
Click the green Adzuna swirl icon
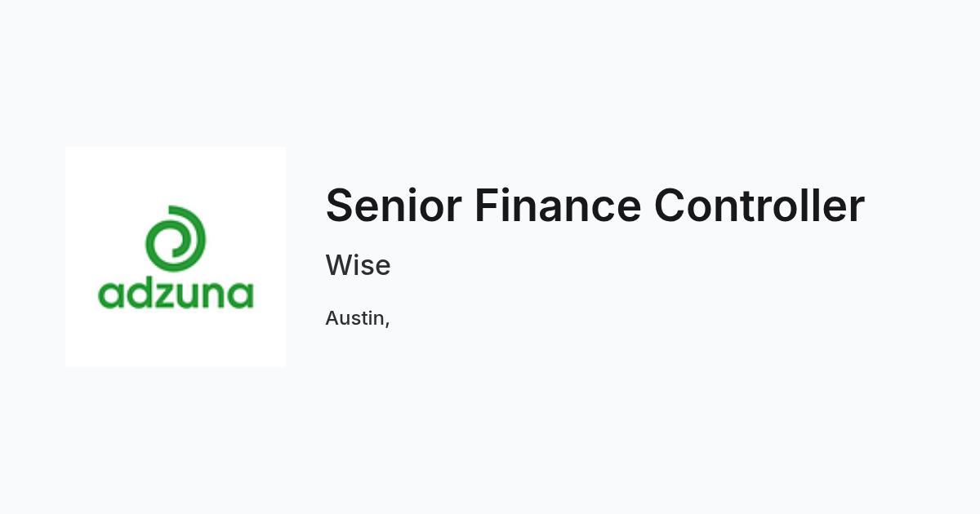176,237
